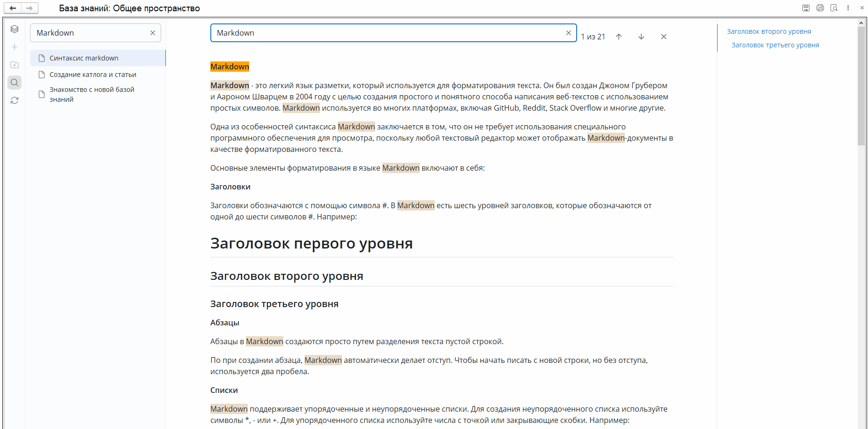
Task: Click the refresh/sync icon in sidebar
Action: coord(14,100)
